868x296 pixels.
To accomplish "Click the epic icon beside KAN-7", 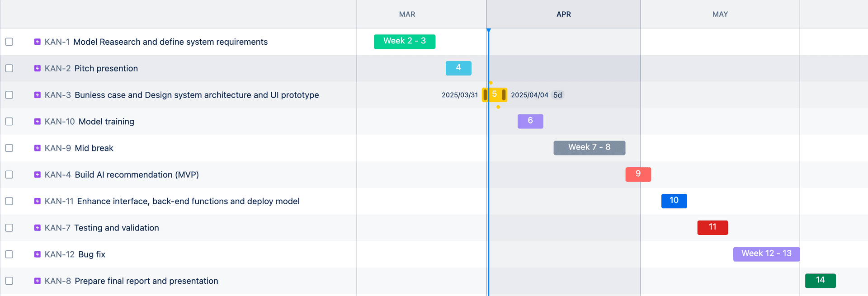I will click(x=38, y=228).
